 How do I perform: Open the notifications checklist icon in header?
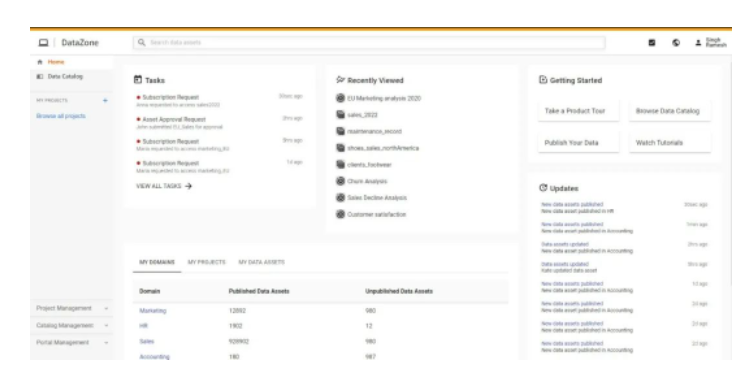[652, 42]
